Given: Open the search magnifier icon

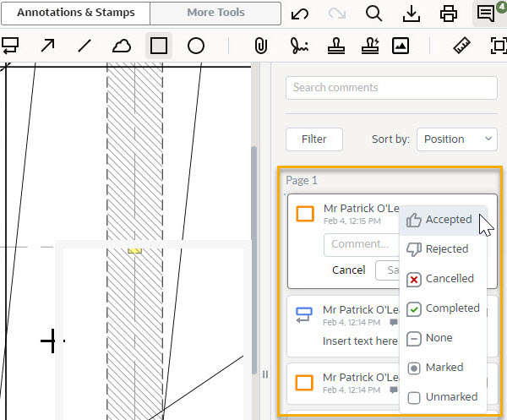Looking at the screenshot, I should [374, 14].
